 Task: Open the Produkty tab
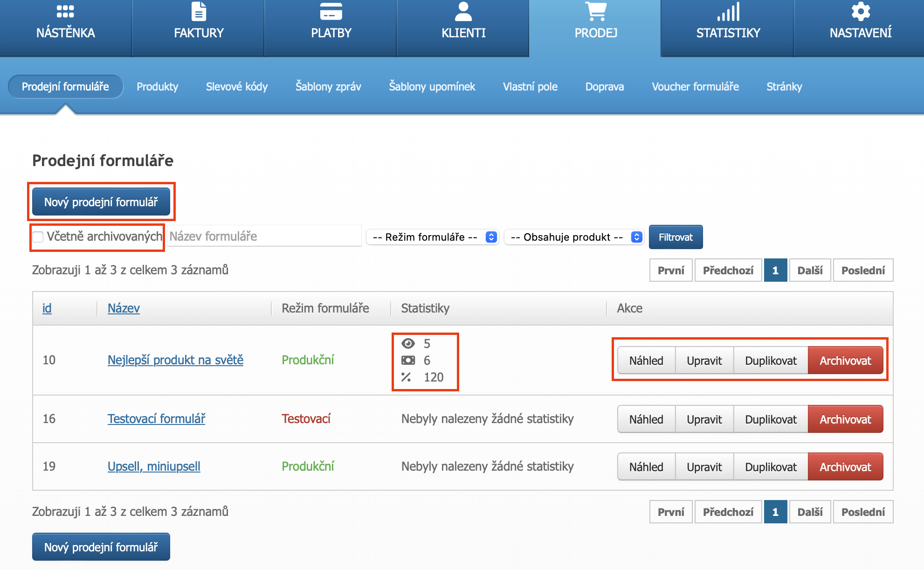[x=157, y=86]
